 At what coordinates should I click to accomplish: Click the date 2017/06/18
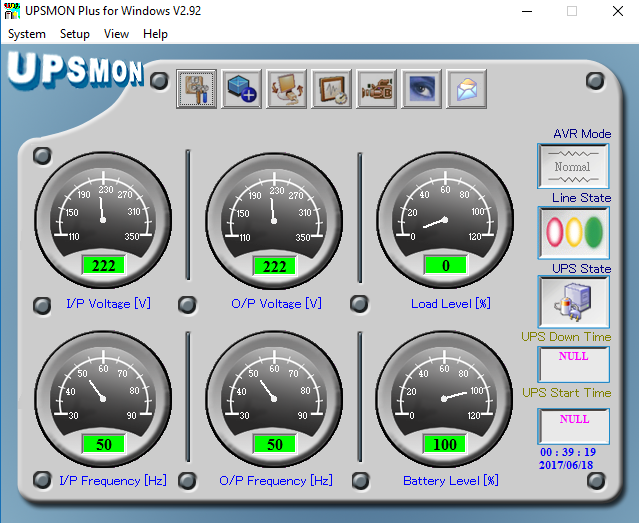(x=566, y=465)
